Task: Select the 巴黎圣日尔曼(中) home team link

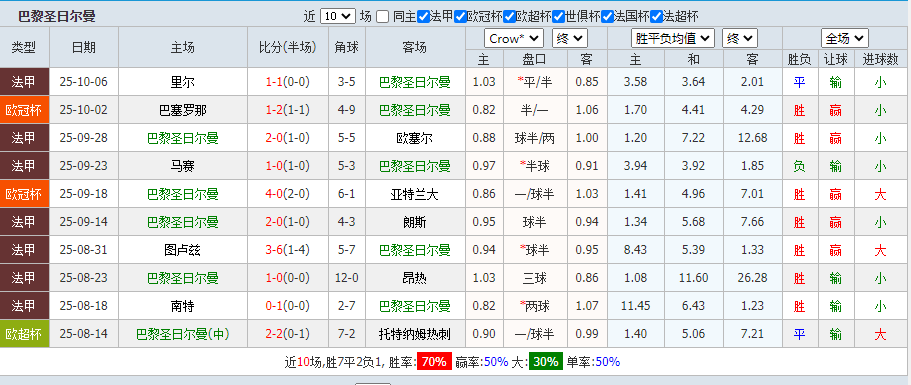Action: (183, 334)
